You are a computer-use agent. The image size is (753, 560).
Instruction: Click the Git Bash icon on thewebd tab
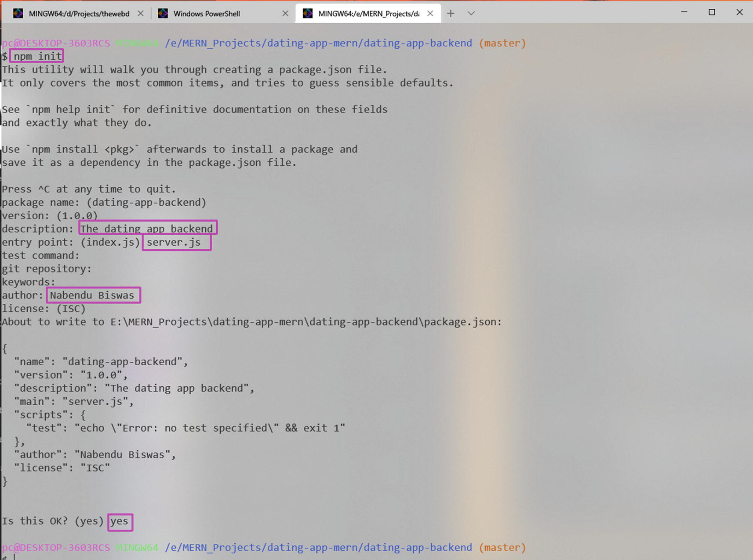pyautogui.click(x=18, y=14)
